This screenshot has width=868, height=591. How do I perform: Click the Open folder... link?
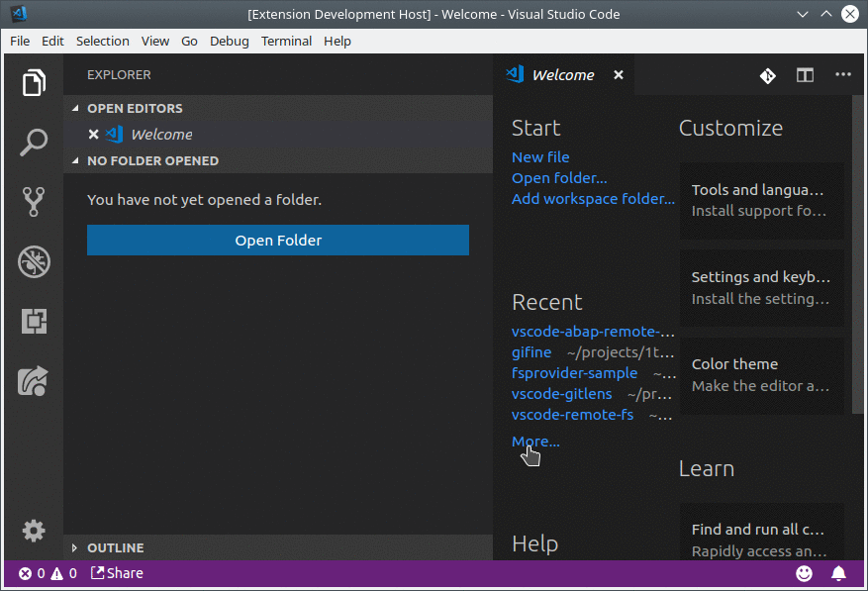[559, 178]
